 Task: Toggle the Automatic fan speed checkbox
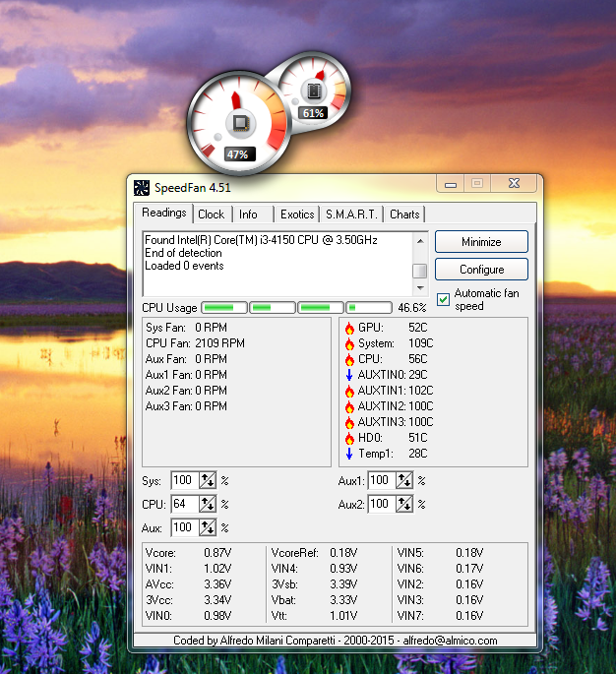coord(443,299)
